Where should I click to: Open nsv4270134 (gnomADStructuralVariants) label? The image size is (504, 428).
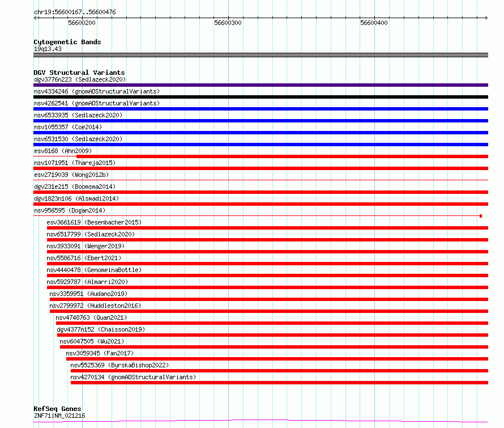tap(133, 377)
